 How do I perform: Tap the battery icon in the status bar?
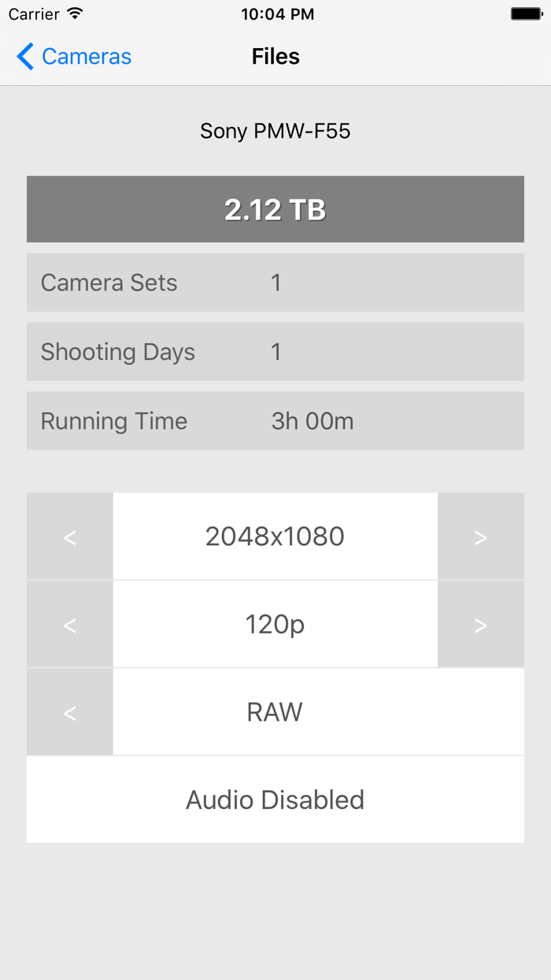tap(527, 13)
